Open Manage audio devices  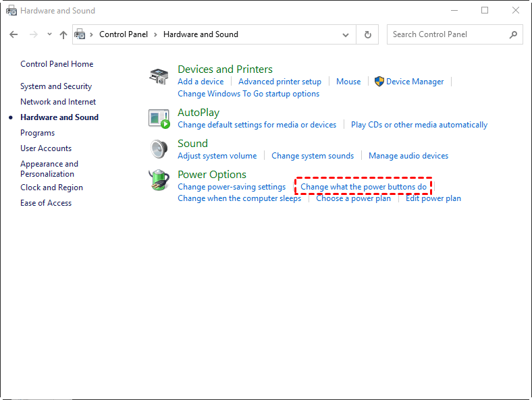[x=408, y=156]
